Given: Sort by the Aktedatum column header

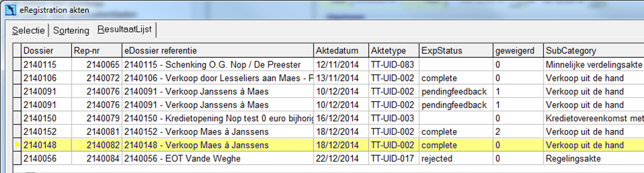Looking at the screenshot, I should (x=341, y=51).
